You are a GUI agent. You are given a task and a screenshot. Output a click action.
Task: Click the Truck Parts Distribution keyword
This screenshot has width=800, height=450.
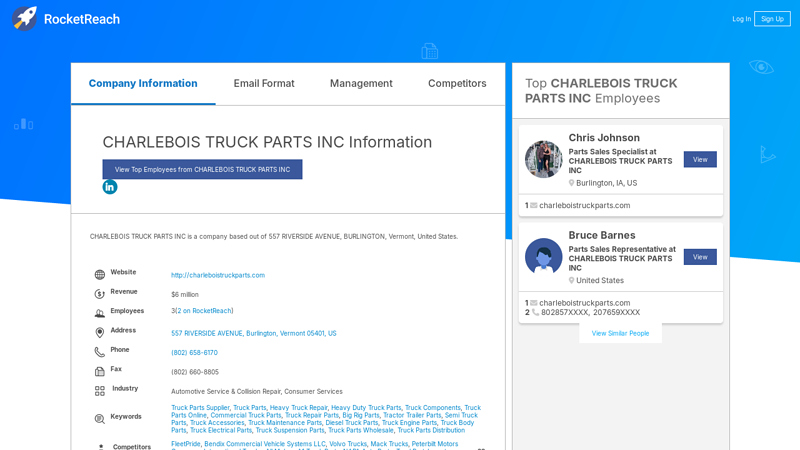[x=431, y=430]
